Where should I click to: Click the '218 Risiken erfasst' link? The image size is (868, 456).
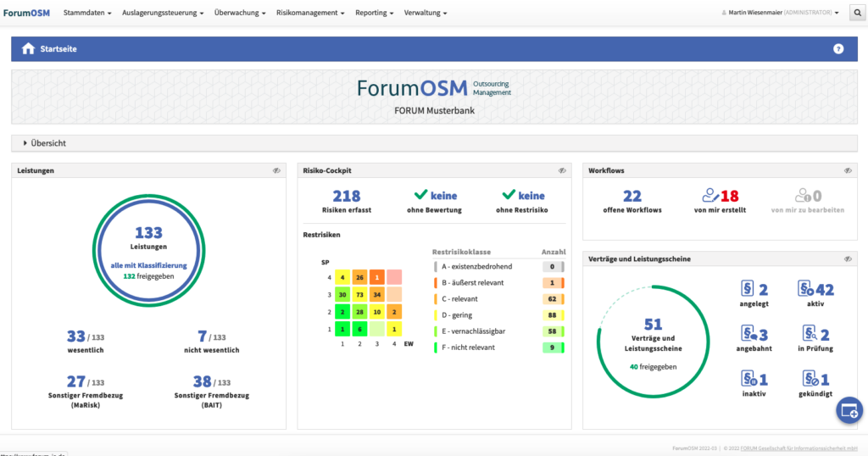346,201
